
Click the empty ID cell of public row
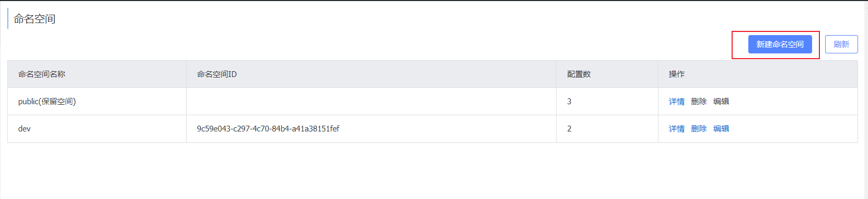coord(371,102)
